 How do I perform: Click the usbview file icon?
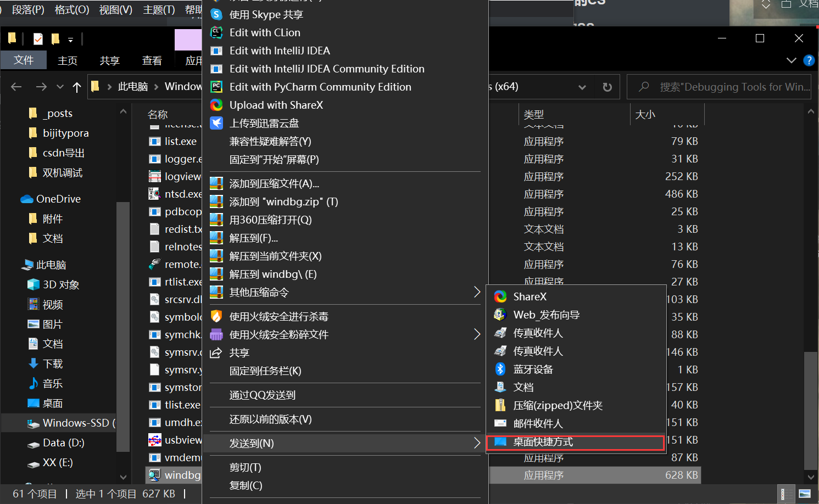pyautogui.click(x=154, y=440)
